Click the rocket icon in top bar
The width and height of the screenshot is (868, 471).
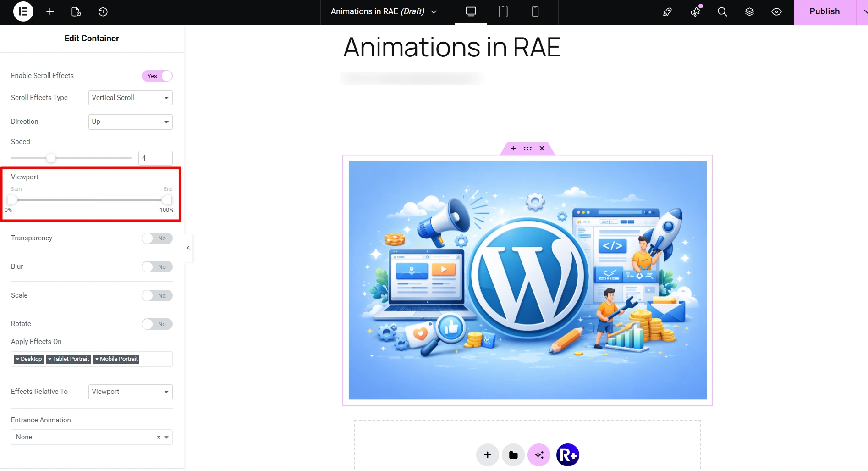coord(667,12)
